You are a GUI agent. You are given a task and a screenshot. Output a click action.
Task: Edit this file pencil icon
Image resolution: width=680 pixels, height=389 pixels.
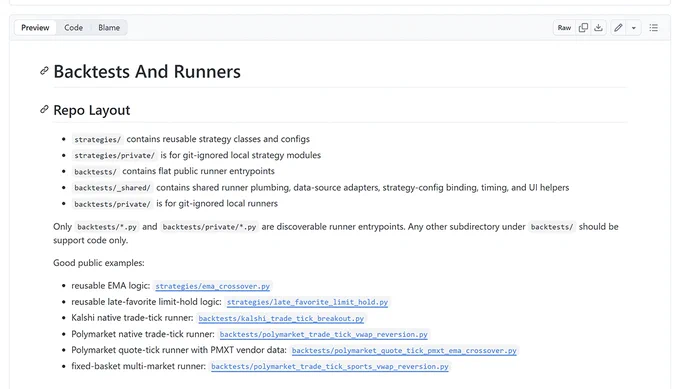pos(618,28)
